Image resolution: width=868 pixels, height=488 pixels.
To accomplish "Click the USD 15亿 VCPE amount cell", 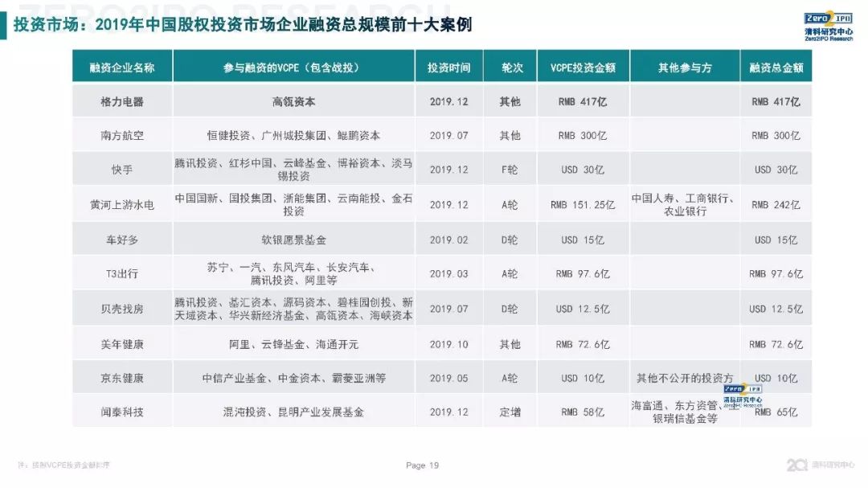I will click(583, 240).
